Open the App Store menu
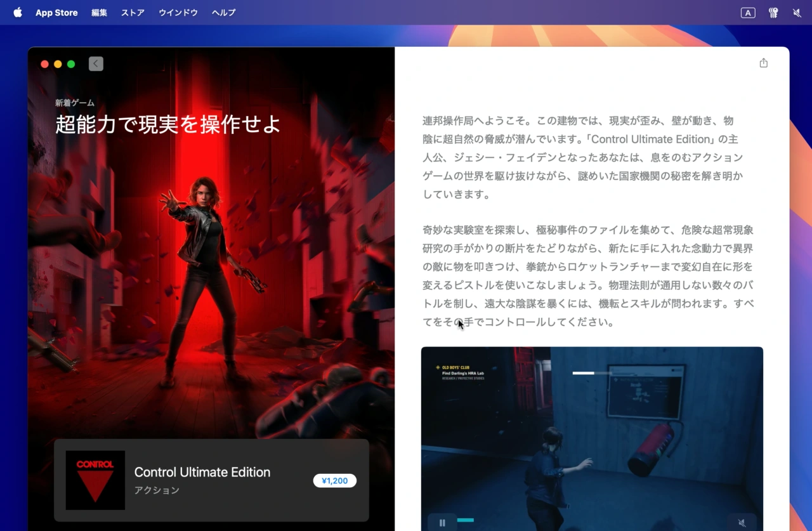 [56, 13]
